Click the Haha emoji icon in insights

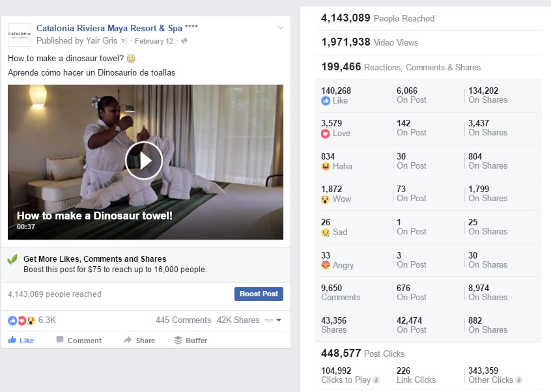coord(326,167)
